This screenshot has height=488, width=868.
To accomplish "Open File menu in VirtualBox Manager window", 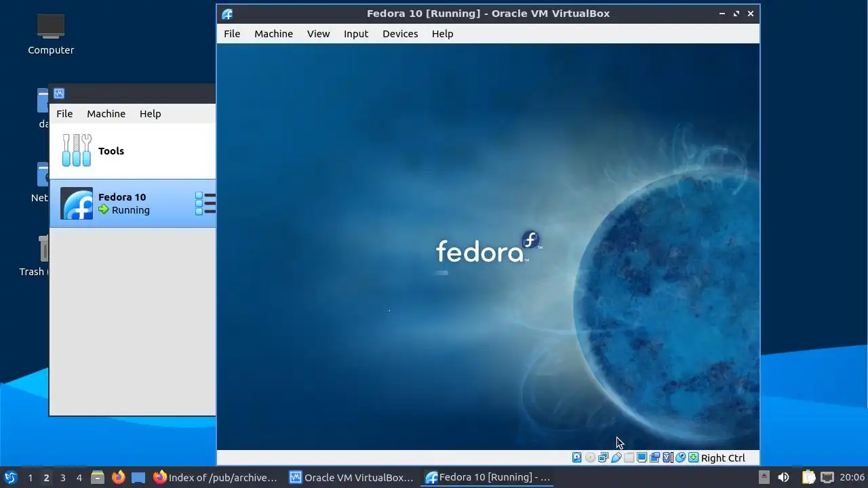I will click(64, 114).
